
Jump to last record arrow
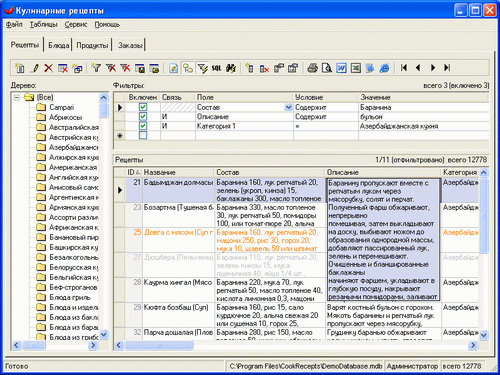[447, 68]
